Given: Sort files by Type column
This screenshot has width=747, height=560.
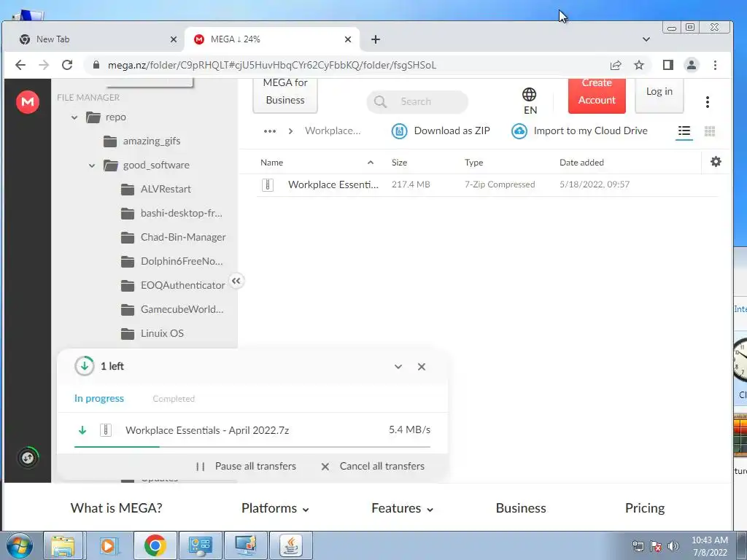Looking at the screenshot, I should point(473,163).
